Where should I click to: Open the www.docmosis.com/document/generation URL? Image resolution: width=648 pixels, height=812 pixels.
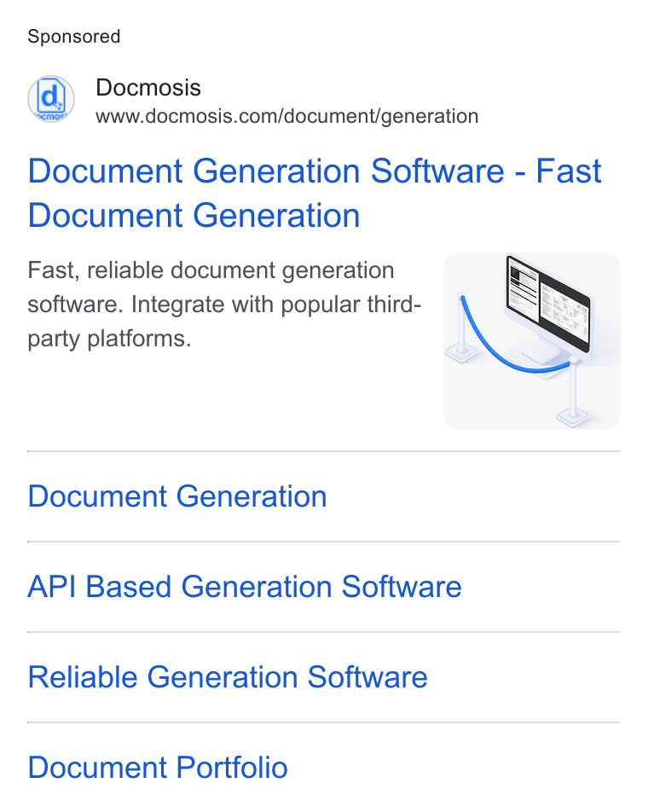pos(286,116)
